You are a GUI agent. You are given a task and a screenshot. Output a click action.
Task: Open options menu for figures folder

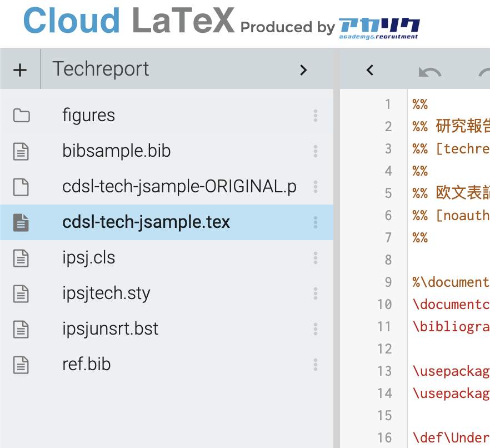(x=315, y=116)
